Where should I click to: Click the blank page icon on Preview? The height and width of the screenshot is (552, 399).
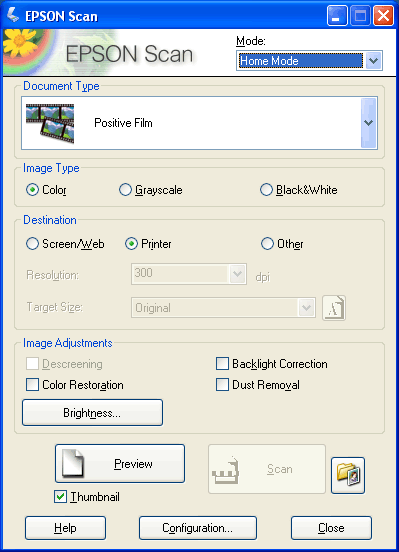pyautogui.click(x=73, y=463)
